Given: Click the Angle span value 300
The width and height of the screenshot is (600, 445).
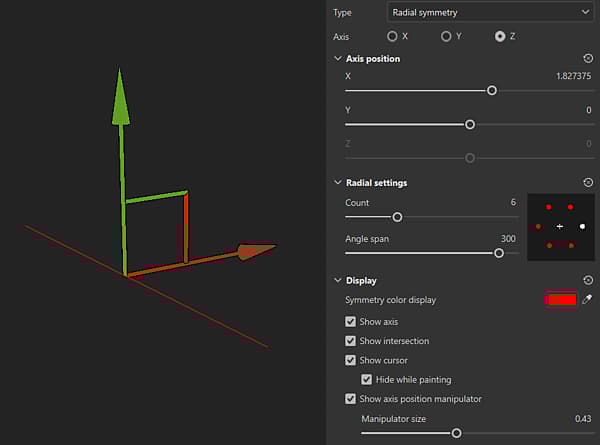Looking at the screenshot, I should [508, 239].
